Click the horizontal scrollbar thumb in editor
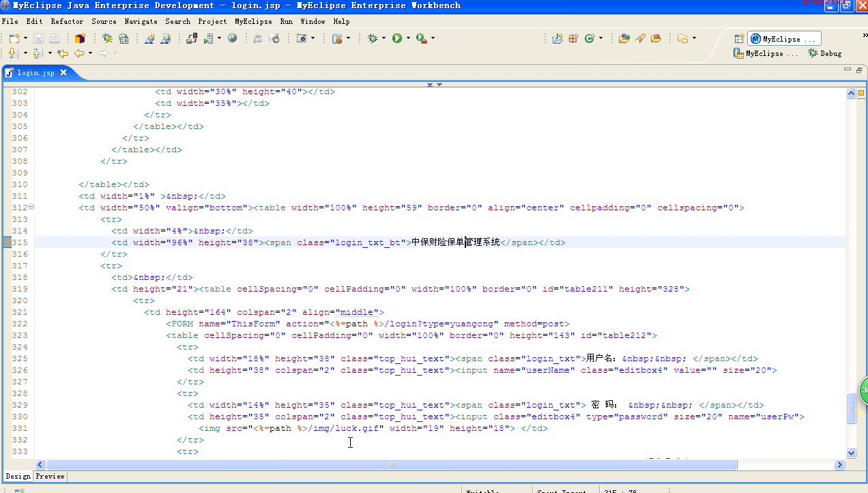The image size is (868, 493). click(x=392, y=464)
